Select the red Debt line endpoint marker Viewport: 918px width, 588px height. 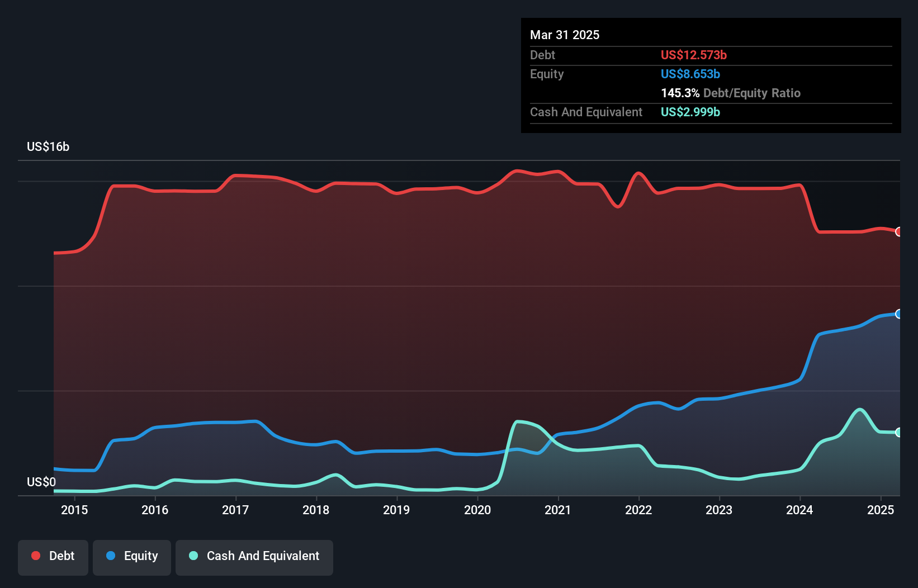[x=898, y=231]
